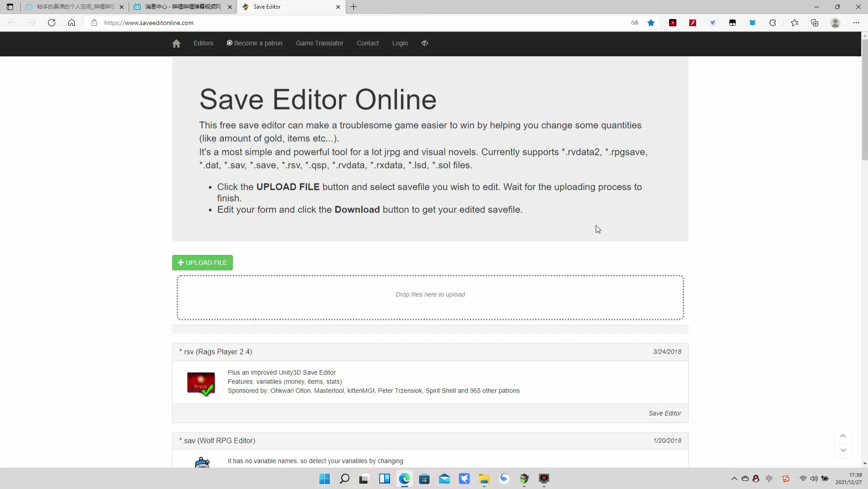Open the Collections icon
This screenshot has height=489, width=868.
(x=815, y=23)
